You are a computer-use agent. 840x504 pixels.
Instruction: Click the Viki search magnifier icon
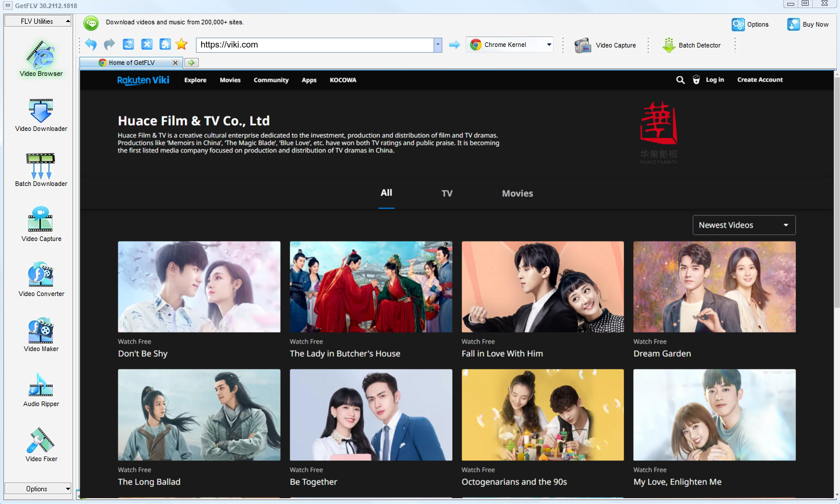[x=681, y=80]
